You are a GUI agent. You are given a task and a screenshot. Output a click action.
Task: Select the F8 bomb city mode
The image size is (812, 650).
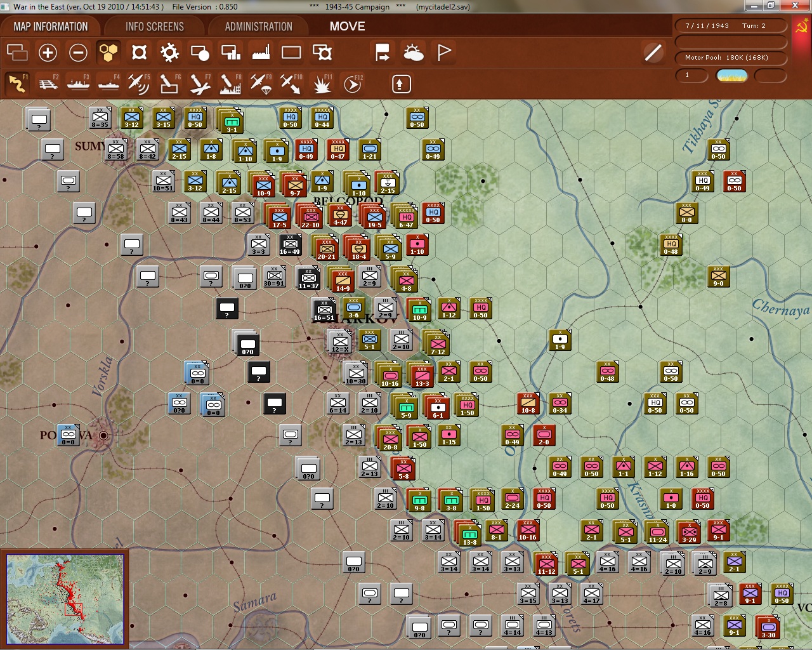tap(230, 84)
